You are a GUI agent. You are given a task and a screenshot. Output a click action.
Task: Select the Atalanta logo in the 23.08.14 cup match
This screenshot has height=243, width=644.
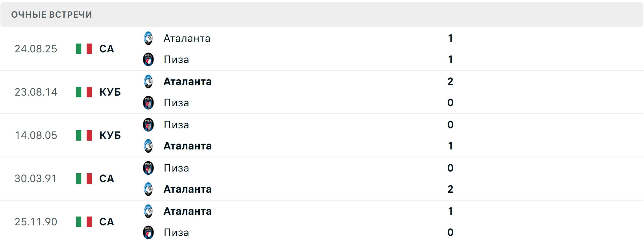(148, 81)
